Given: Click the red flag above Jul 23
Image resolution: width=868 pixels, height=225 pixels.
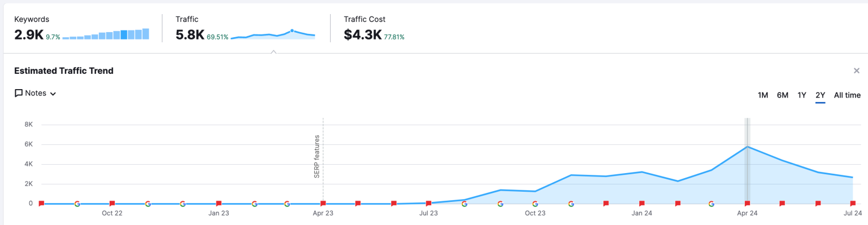Looking at the screenshot, I should [428, 203].
